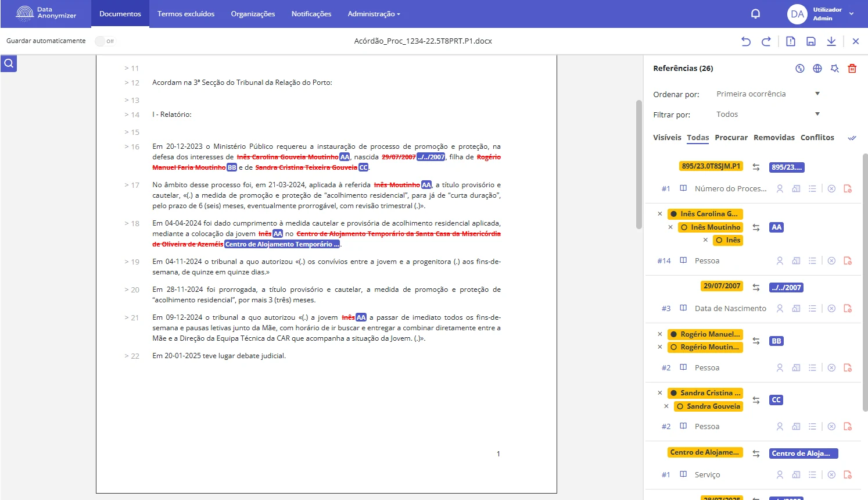Open the document search magnifier
This screenshot has height=500, width=868.
pyautogui.click(x=9, y=63)
